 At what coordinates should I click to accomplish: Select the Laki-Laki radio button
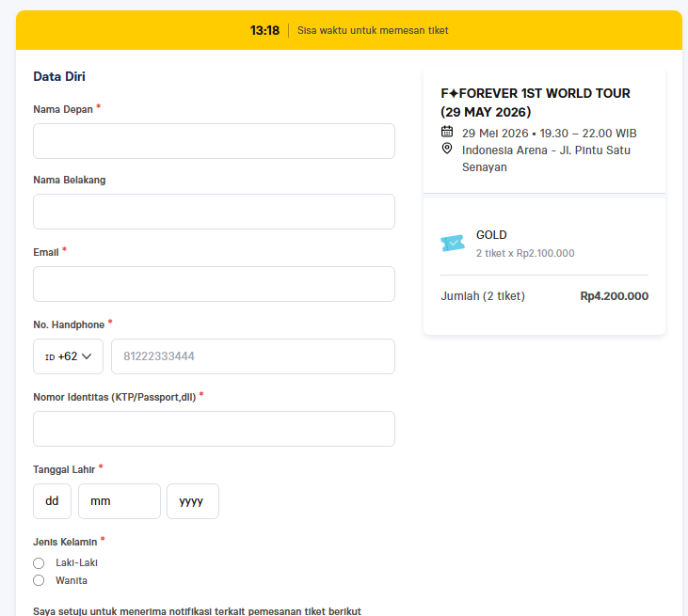(39, 563)
